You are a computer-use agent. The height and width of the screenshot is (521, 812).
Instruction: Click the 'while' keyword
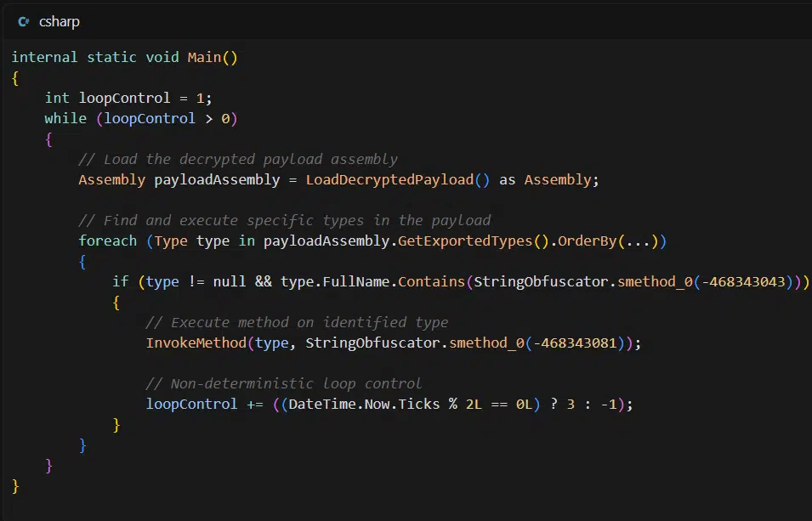tap(65, 119)
